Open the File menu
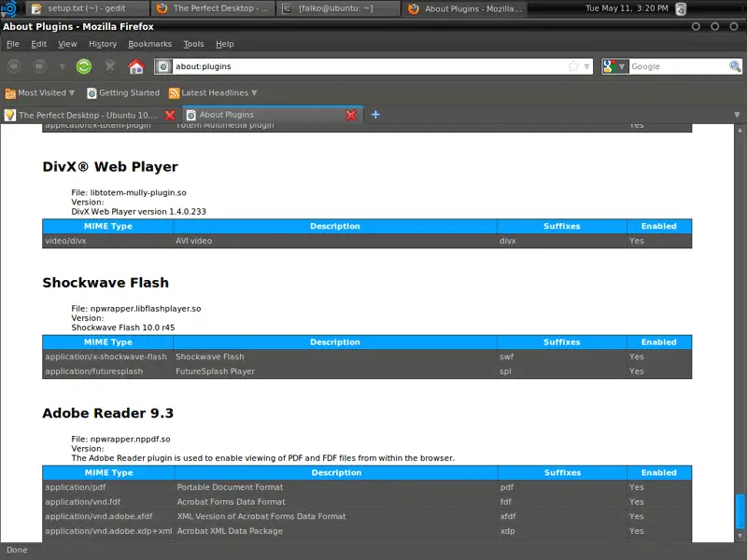 13,44
